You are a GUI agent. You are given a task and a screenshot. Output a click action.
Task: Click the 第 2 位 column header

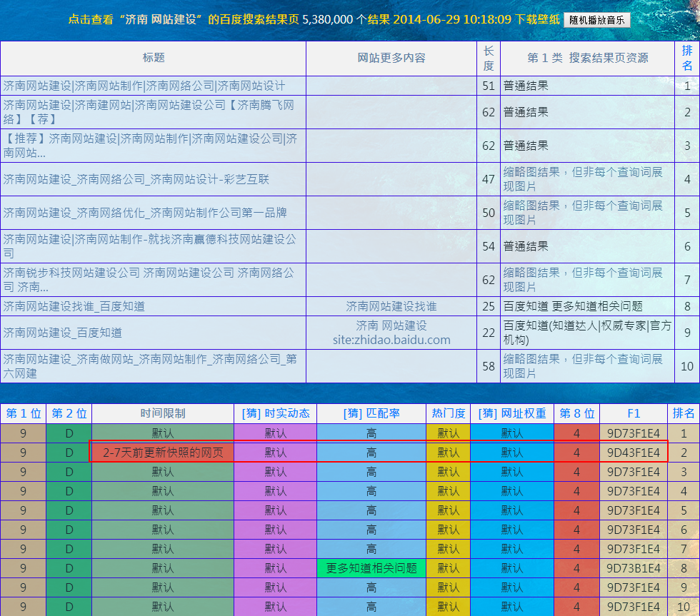(x=69, y=413)
